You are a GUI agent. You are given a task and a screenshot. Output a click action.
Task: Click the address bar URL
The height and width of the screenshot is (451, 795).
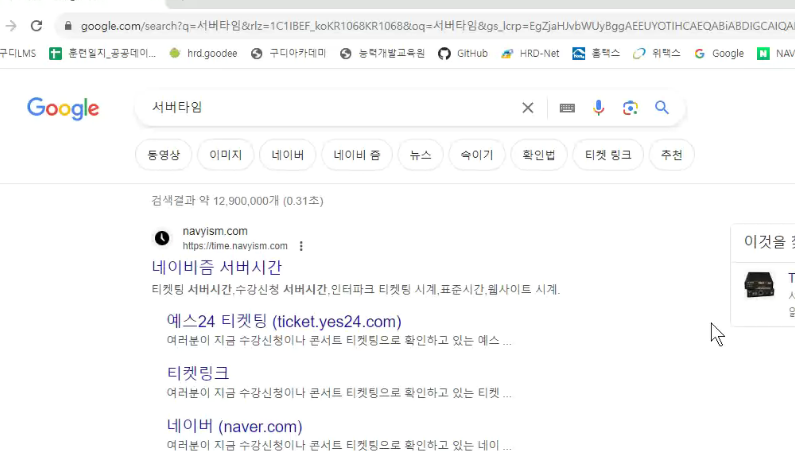tap(437, 26)
